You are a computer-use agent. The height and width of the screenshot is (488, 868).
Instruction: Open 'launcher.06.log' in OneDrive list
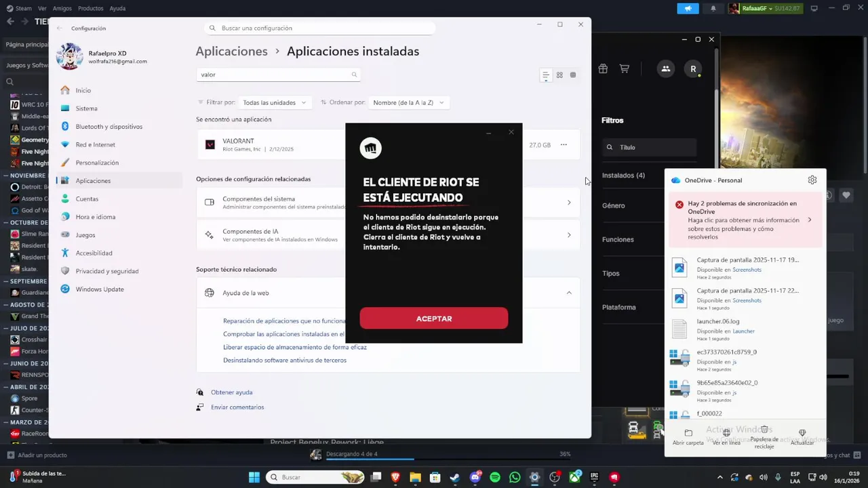(745, 329)
